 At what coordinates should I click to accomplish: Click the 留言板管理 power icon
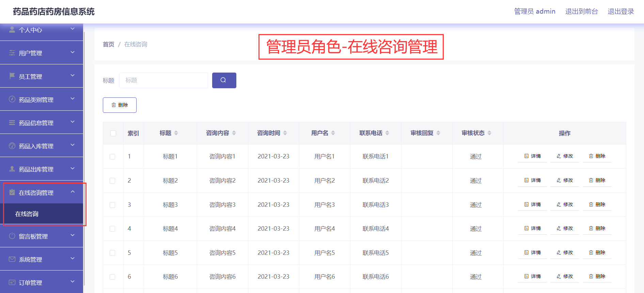[x=12, y=236]
